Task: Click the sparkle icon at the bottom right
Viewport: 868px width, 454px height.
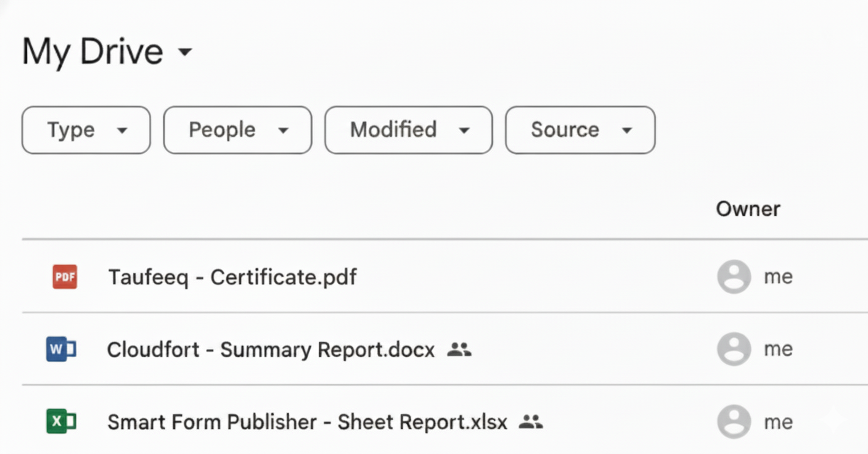Action: [x=833, y=419]
